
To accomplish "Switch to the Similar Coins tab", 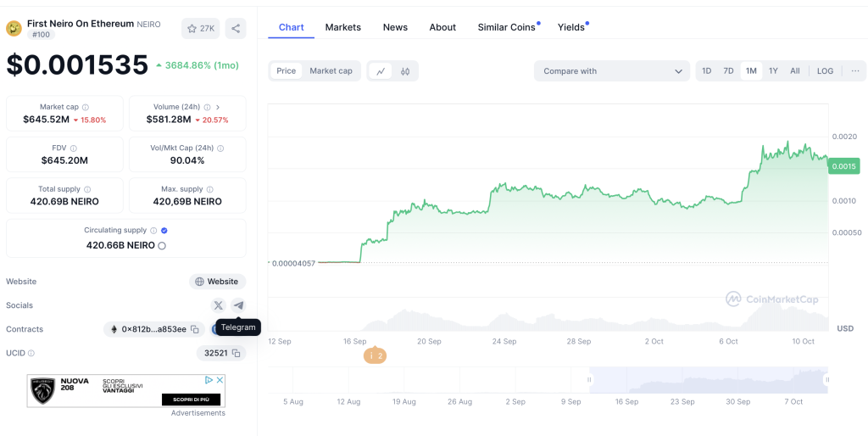I will 508,27.
